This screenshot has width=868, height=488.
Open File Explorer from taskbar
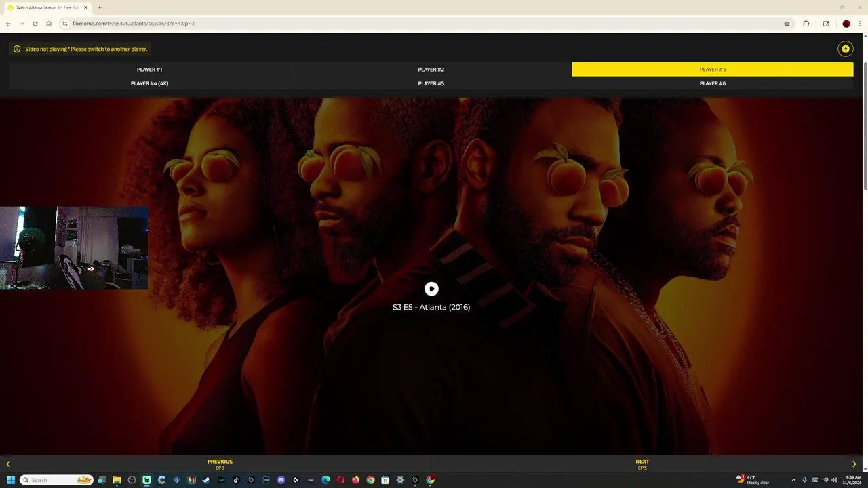coord(117,480)
